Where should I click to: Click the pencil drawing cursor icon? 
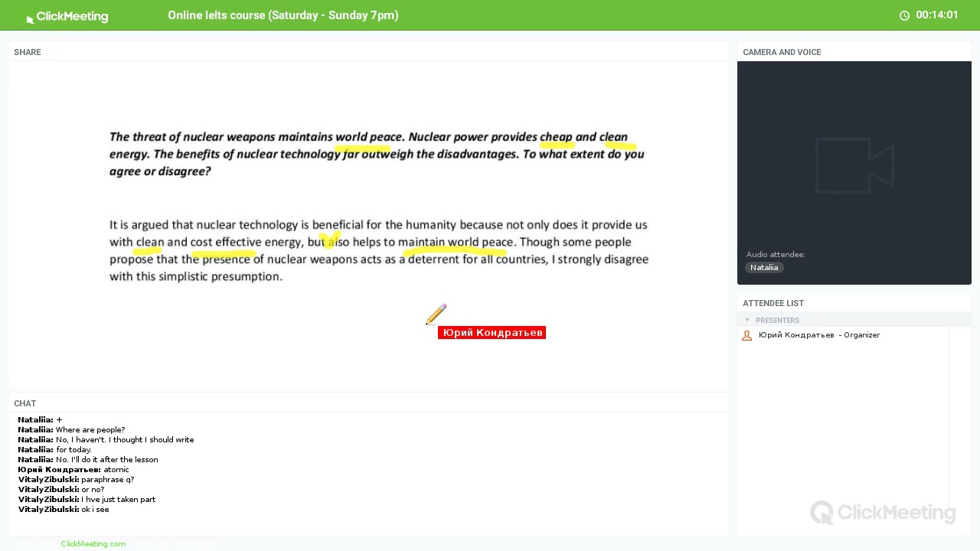pyautogui.click(x=436, y=315)
